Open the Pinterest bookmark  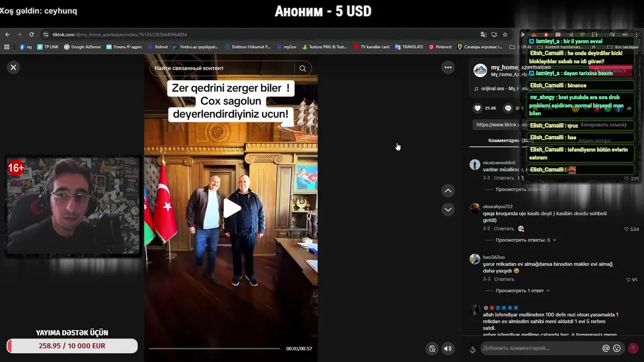[440, 47]
